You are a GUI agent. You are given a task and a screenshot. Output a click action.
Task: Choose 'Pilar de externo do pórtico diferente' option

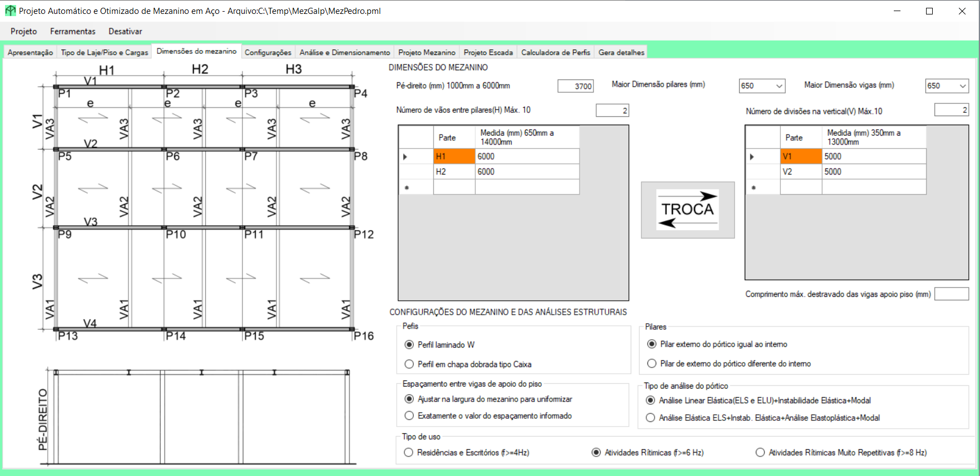(652, 364)
